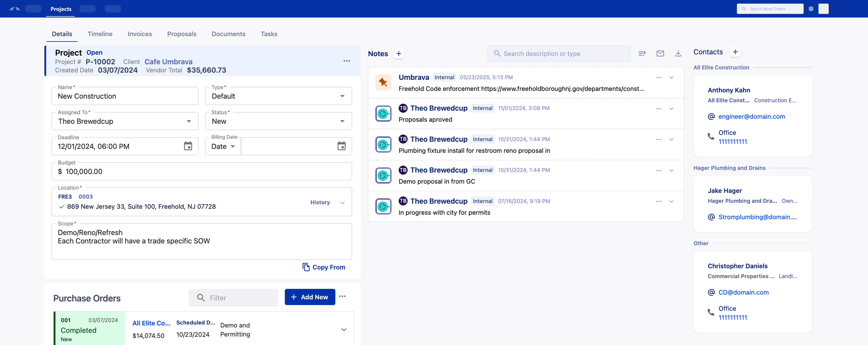Open the Assigned To dropdown

tap(125, 121)
